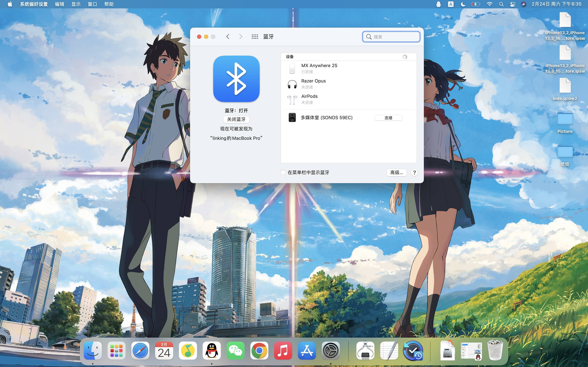The width and height of the screenshot is (588, 367).
Task: Click 连接 for SONOS 59EC speaker
Action: tap(388, 118)
